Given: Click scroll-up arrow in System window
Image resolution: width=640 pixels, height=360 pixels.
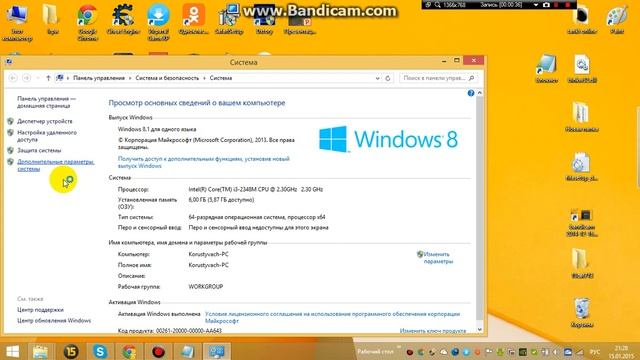Looking at the screenshot, I should click(x=480, y=93).
